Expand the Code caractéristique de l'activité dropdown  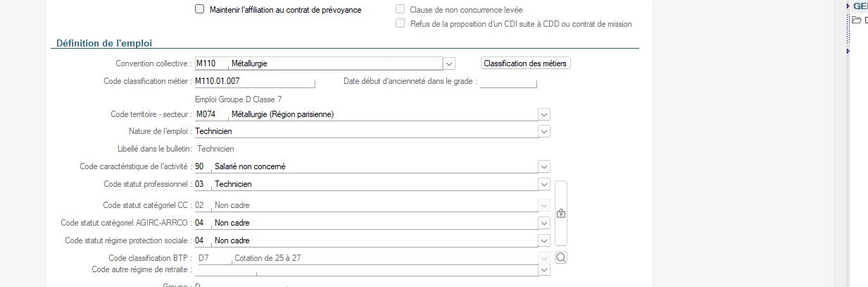tap(543, 166)
